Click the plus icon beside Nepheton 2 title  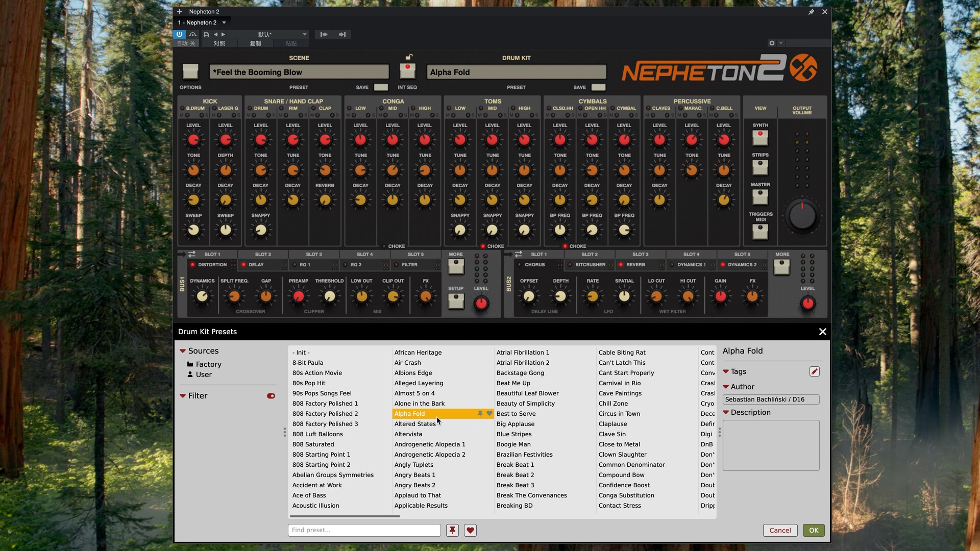tap(180, 12)
